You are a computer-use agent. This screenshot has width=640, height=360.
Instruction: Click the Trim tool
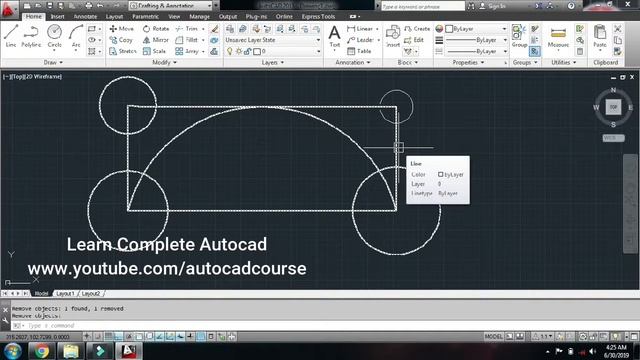point(187,29)
